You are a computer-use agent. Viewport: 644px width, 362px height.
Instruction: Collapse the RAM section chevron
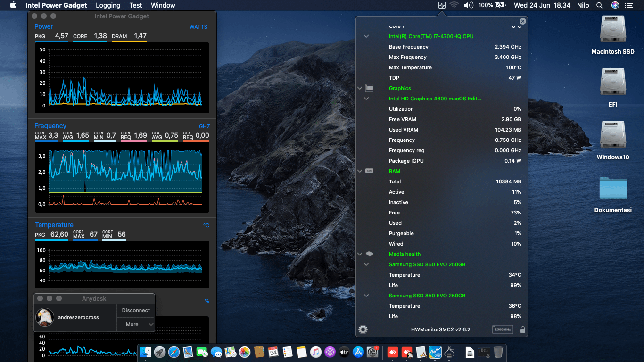(360, 171)
